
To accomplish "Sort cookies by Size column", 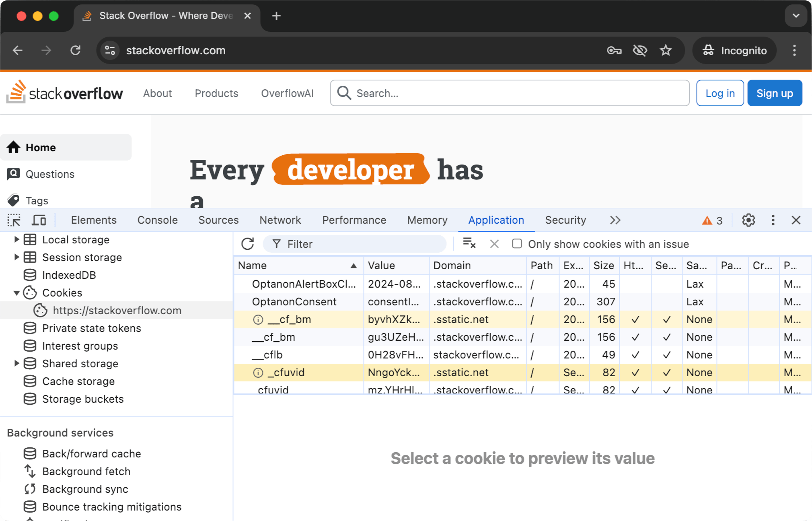I will (x=604, y=266).
